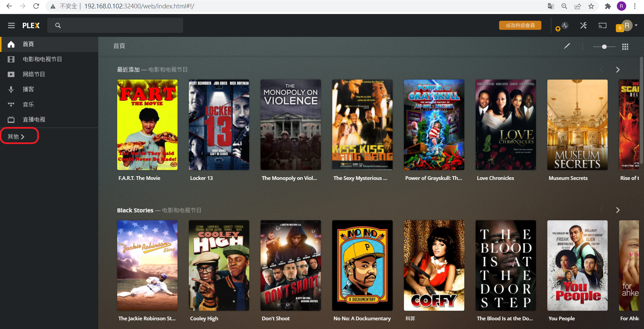Click the 最近添加 section heading
The image size is (644, 329).
(x=128, y=70)
